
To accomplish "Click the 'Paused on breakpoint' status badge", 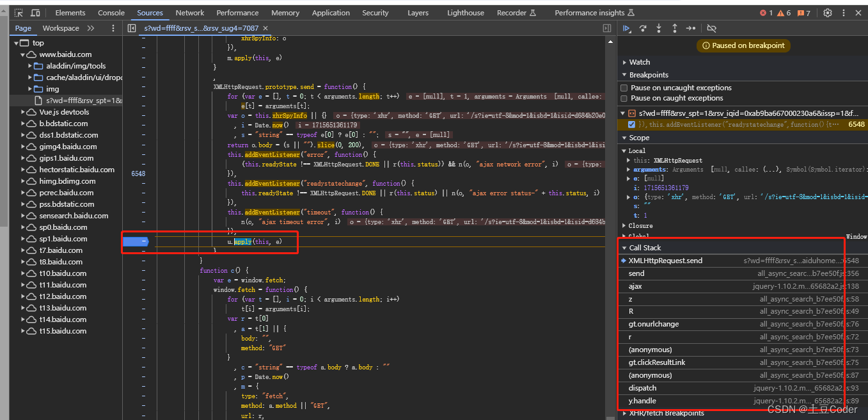I will (x=743, y=45).
